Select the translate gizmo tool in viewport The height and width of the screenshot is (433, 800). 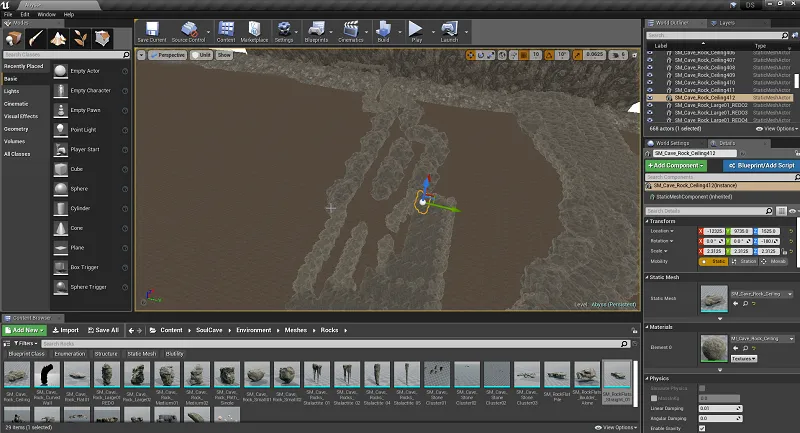click(x=470, y=55)
